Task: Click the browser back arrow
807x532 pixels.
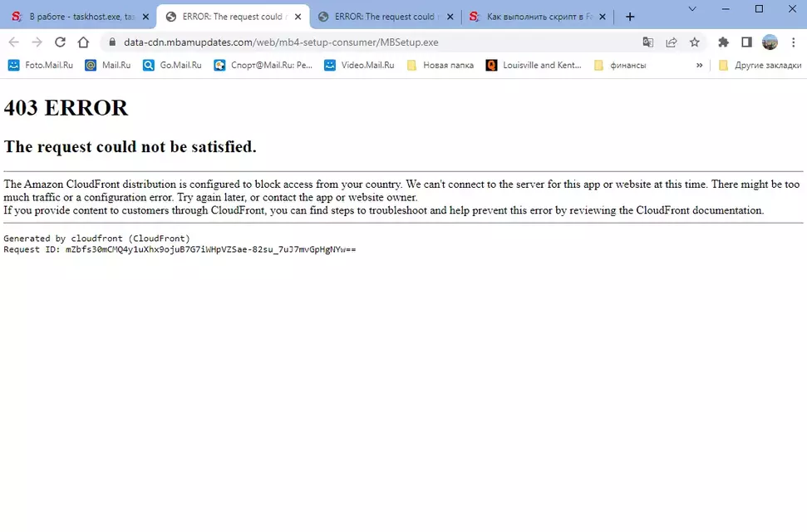Action: click(14, 42)
